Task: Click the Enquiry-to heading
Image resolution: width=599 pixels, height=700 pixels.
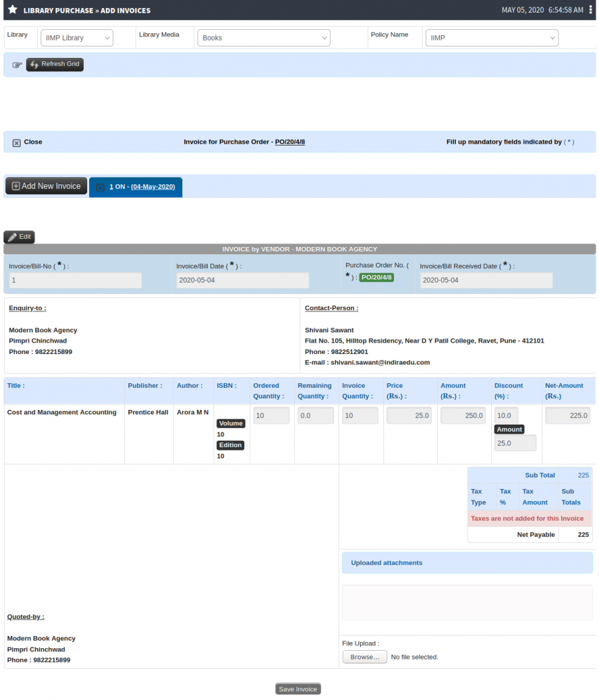Action: [x=28, y=308]
